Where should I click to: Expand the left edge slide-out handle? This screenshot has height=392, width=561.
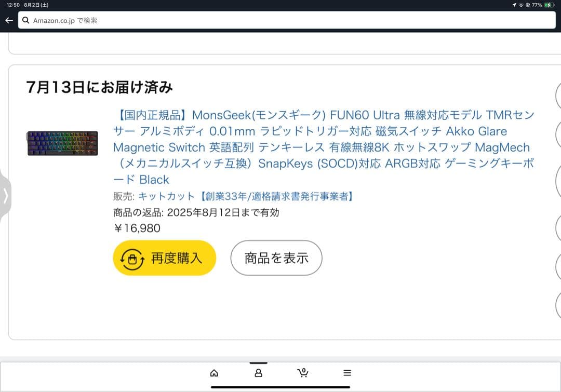click(5, 196)
